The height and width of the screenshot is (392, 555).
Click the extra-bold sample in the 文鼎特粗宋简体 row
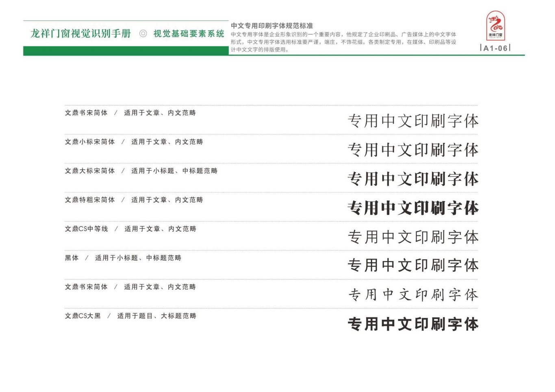[413, 208]
